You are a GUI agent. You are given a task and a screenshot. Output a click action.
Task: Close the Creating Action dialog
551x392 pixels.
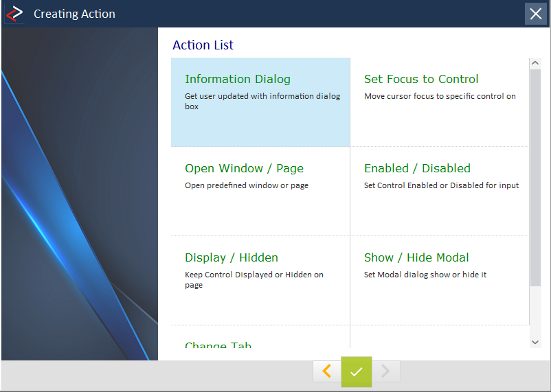tap(535, 14)
